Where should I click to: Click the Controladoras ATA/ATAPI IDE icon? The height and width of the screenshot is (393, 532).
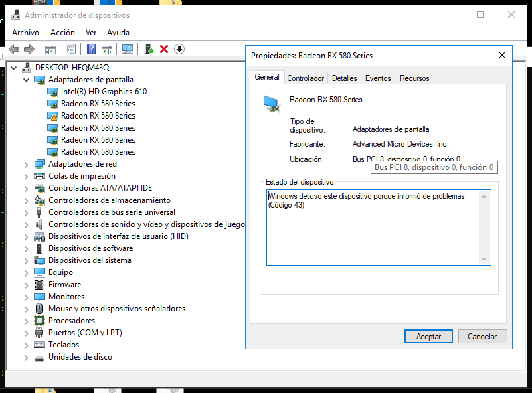point(39,188)
